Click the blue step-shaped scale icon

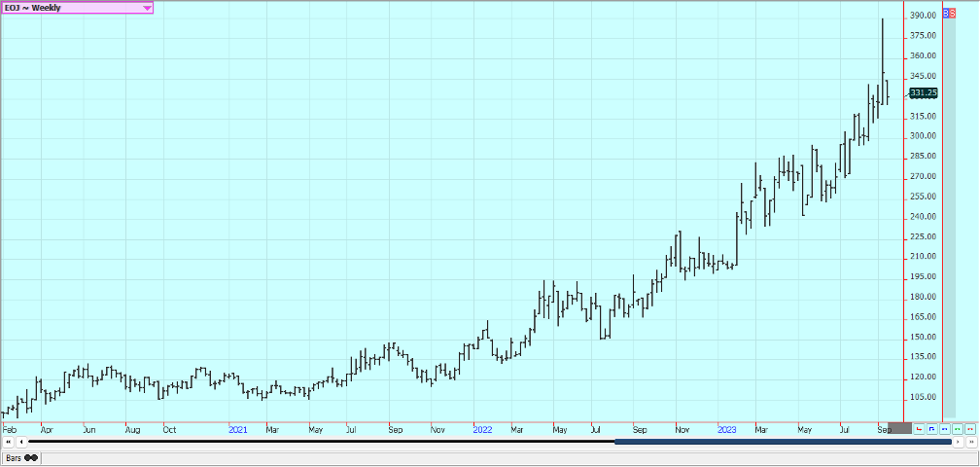click(931, 428)
